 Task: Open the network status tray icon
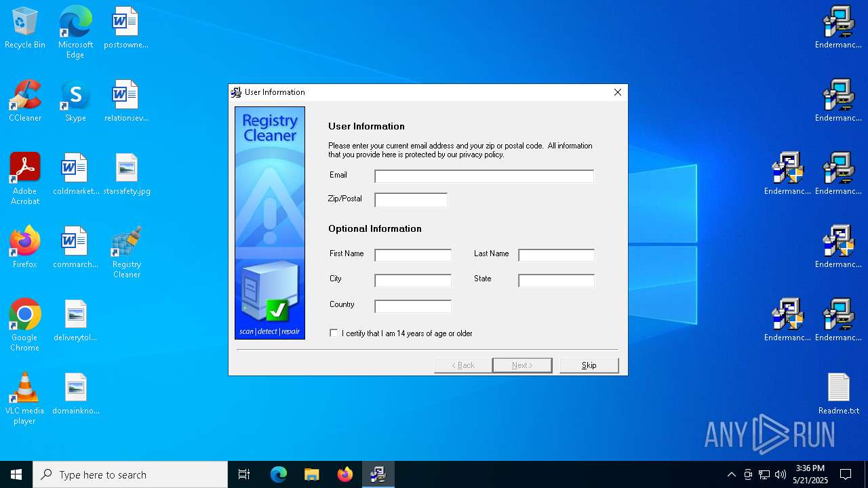tap(764, 474)
